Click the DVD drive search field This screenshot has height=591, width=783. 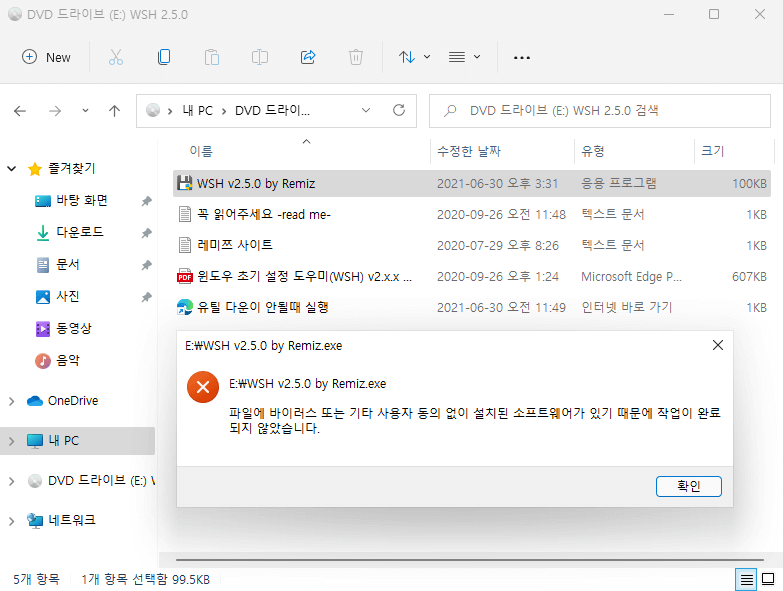click(600, 111)
